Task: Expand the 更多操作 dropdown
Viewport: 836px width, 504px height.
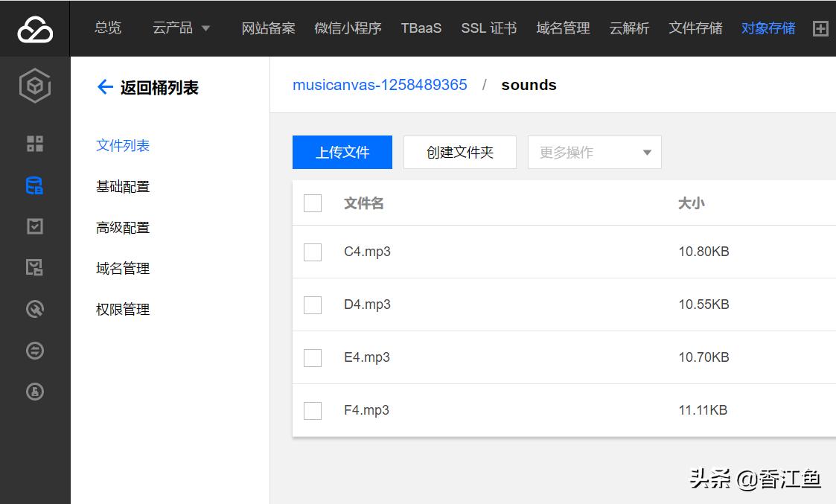Action: (594, 152)
